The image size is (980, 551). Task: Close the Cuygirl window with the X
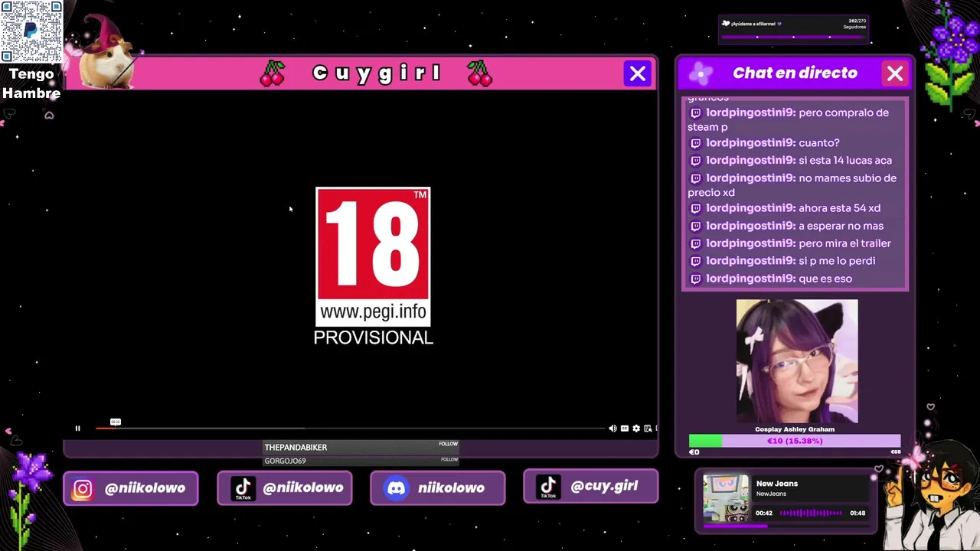(x=638, y=73)
